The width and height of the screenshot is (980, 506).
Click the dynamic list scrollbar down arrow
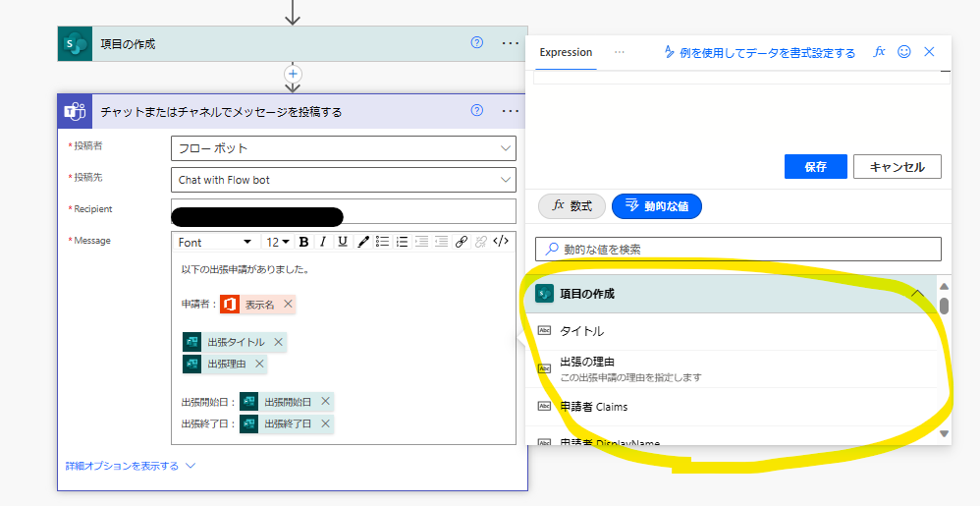click(x=945, y=433)
